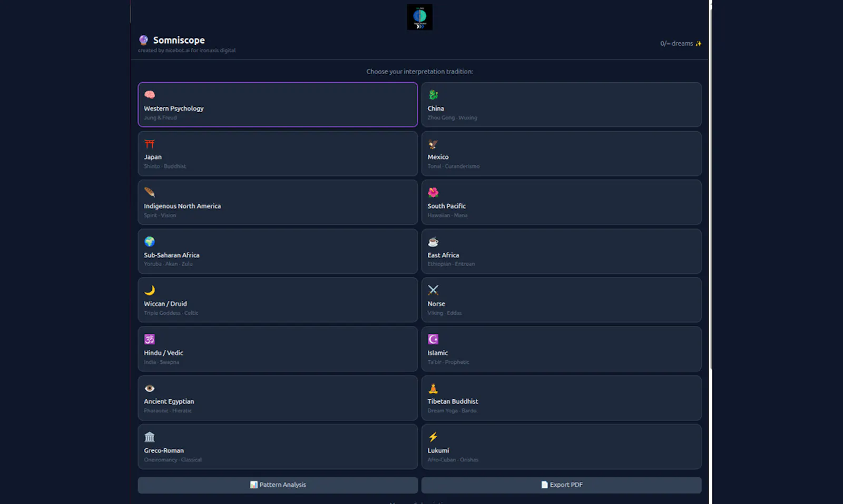
Task: Open the Pattern Analysis view
Action: pos(278,485)
